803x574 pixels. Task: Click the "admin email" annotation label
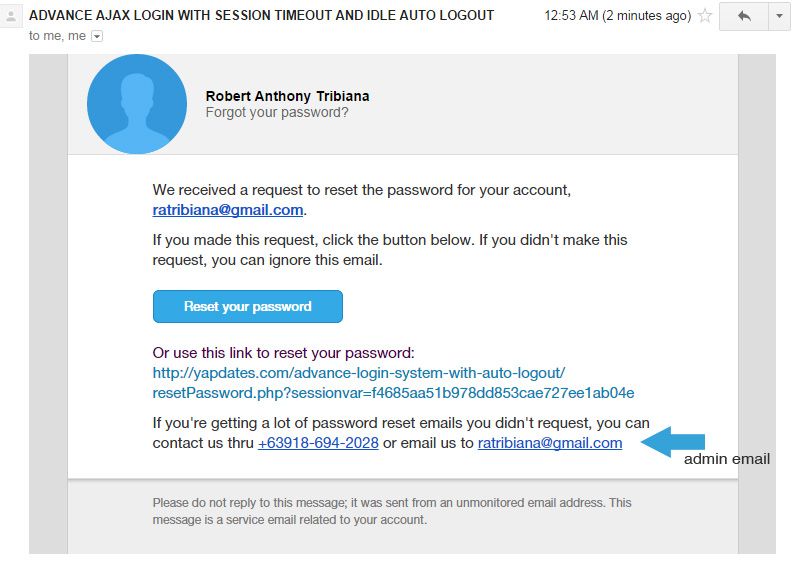727,459
